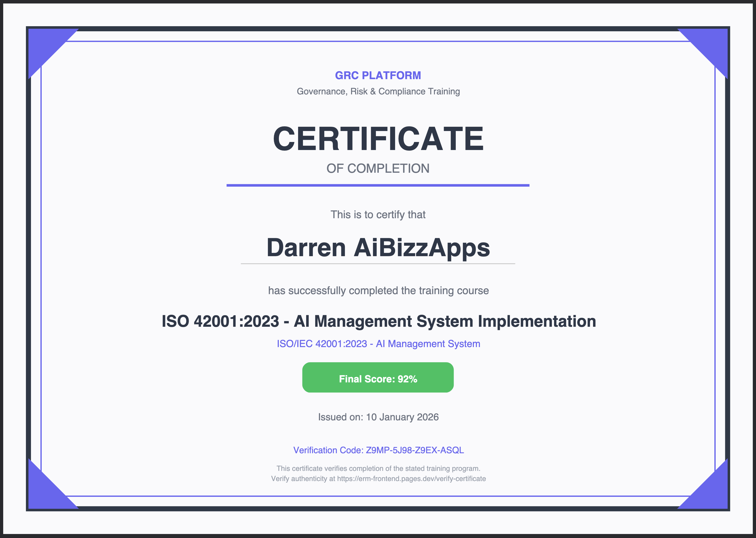
Task: Click the underline beneath the recipient name
Action: (378, 263)
